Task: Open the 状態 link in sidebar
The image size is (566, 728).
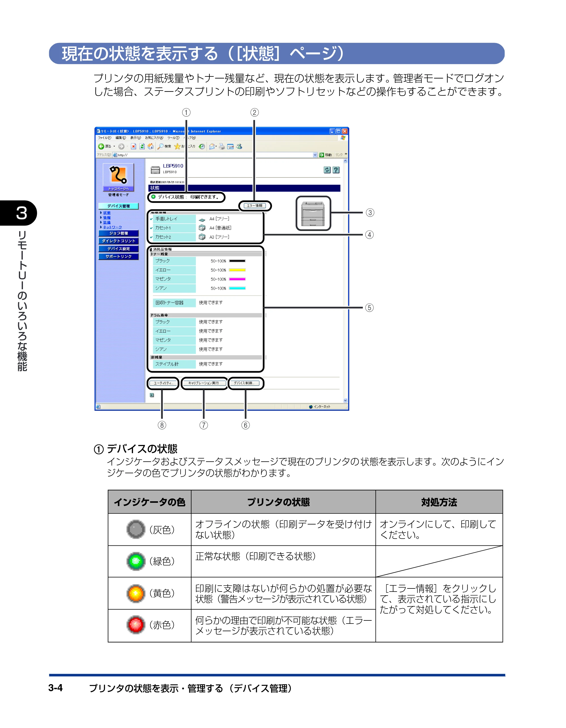Action: 107,213
